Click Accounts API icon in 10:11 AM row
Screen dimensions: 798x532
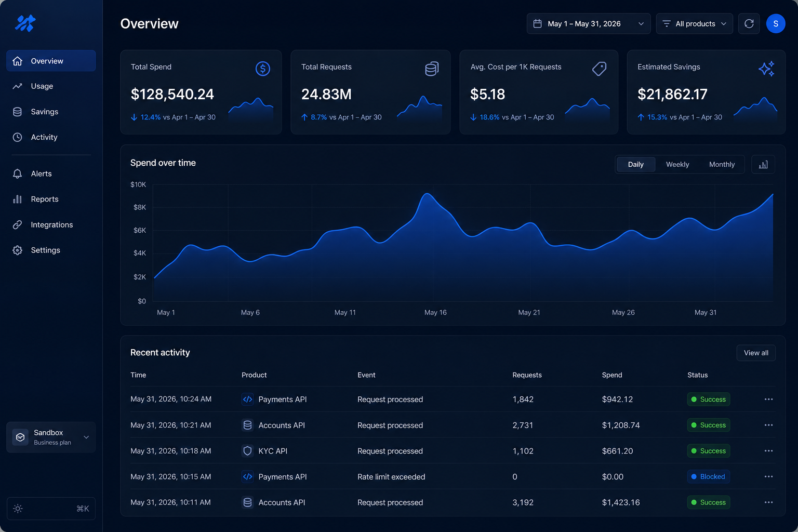[248, 502]
